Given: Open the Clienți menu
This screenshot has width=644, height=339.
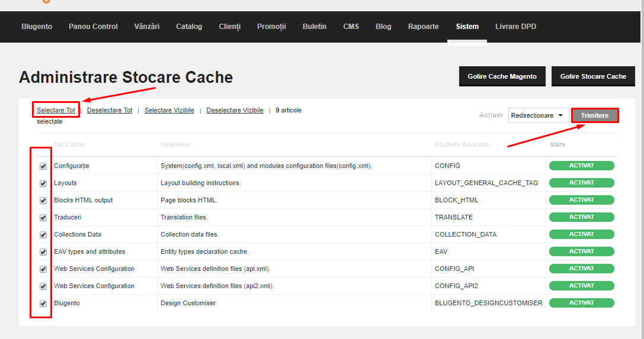Looking at the screenshot, I should click(x=230, y=27).
